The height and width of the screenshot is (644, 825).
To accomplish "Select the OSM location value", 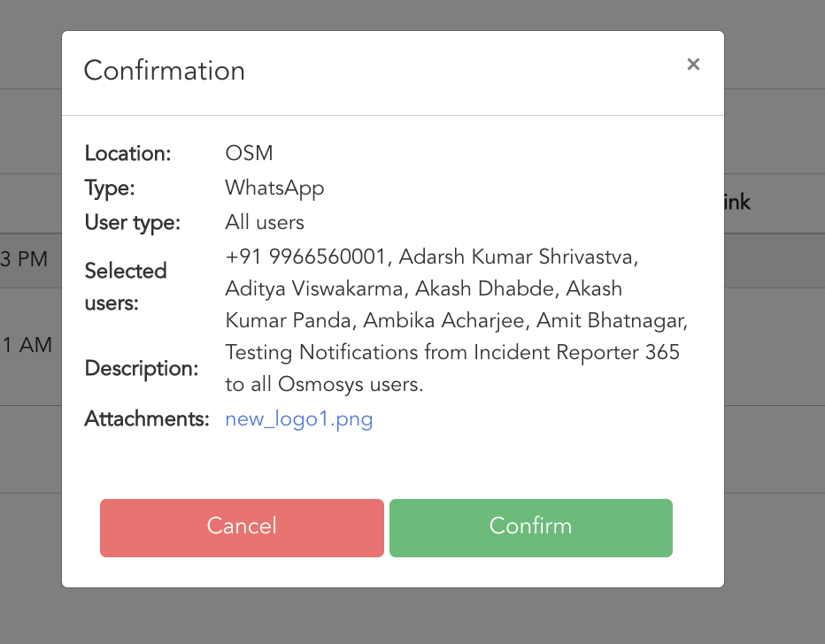I will coord(249,153).
